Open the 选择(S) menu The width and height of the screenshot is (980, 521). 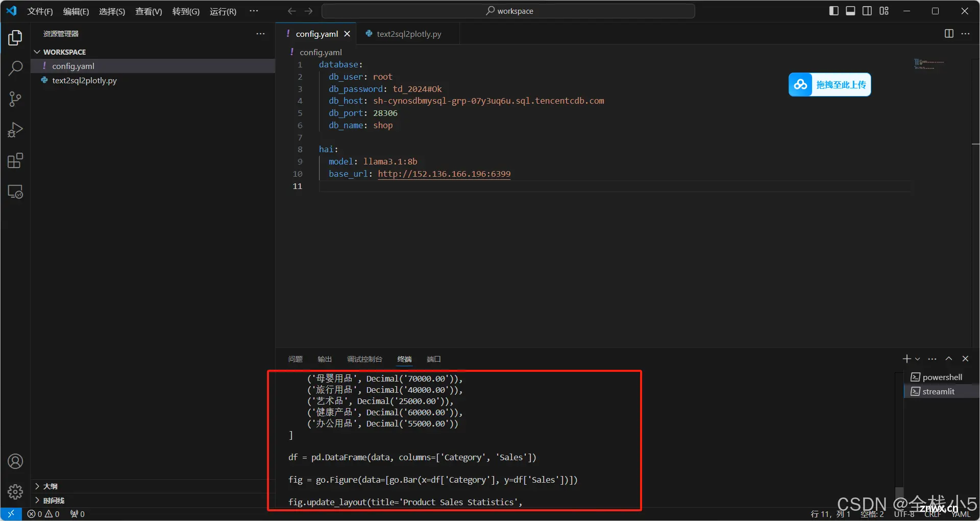(112, 11)
